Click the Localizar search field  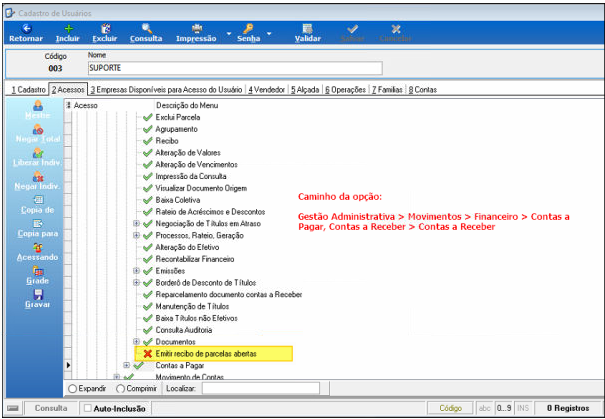[261, 389]
